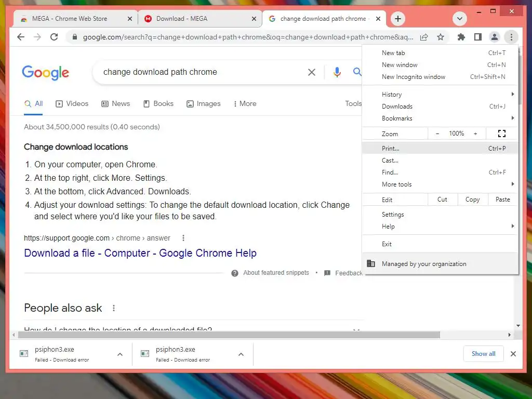Click the forward navigation arrow

(x=37, y=37)
